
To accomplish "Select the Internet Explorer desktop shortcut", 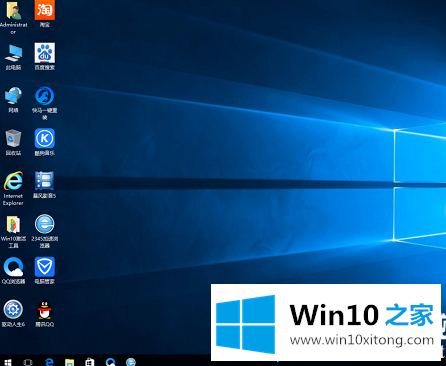I will 13,181.
